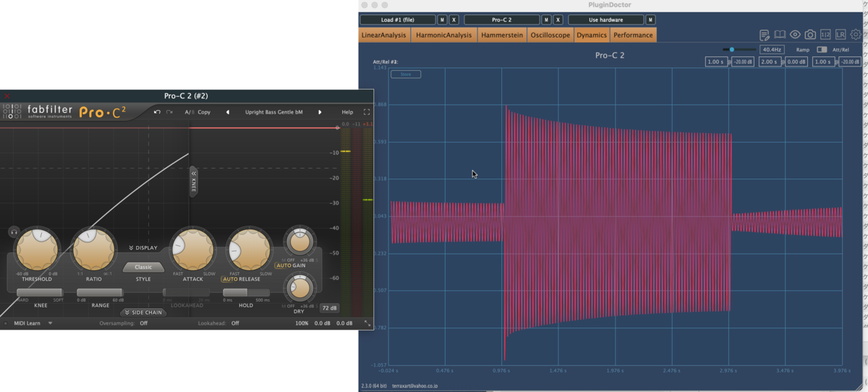Toggle Ramp / Att/Rel switch
This screenshot has width=868, height=392.
(x=822, y=50)
